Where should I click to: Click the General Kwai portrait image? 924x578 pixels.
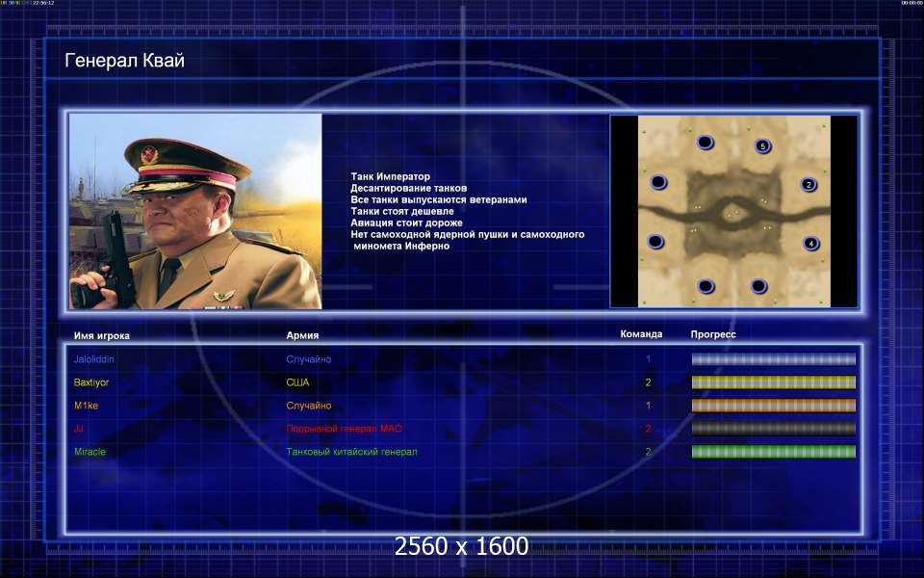point(195,211)
